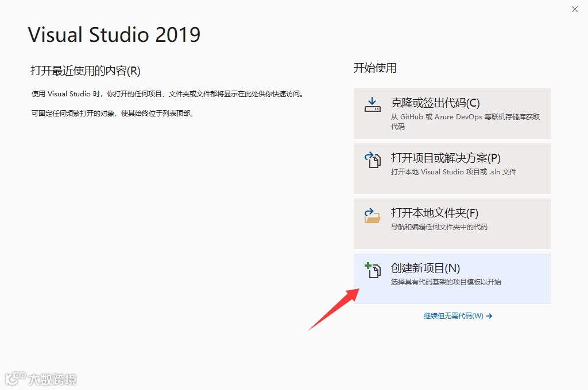Click the create new project plus icon
Image resolution: width=588 pixels, height=390 pixels.
tap(372, 270)
